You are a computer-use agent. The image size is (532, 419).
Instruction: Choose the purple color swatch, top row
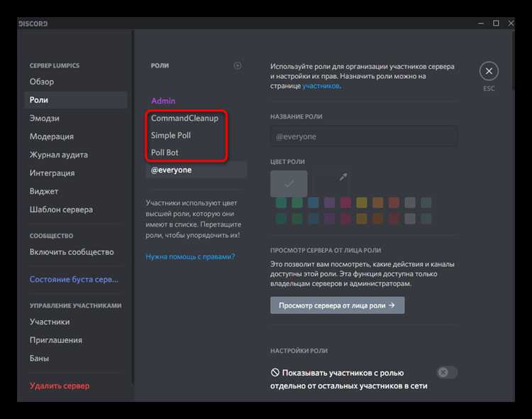[329, 202]
